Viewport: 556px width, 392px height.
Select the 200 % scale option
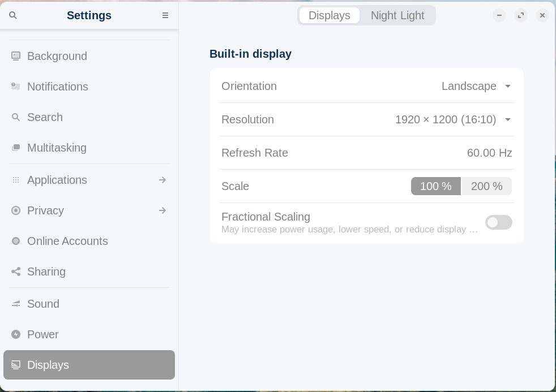tap(486, 186)
